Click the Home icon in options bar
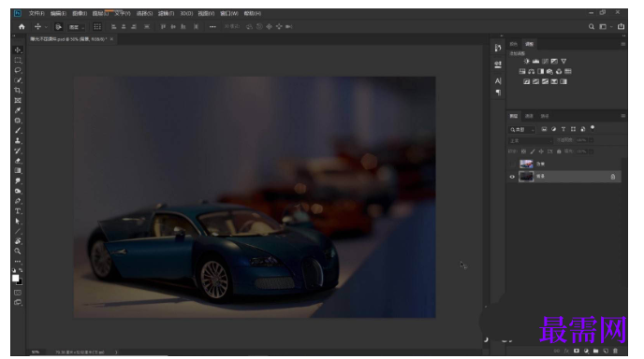Viewport: 644px width, 359px height. 22,27
